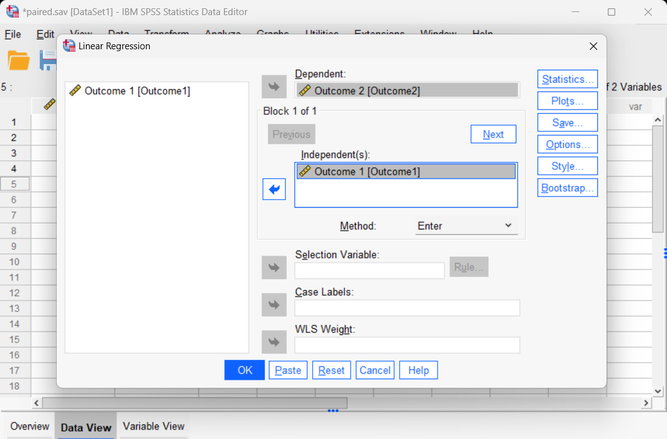Viewport: 667px width, 439px height.
Task: Click the Case Labels input field
Action: tap(407, 308)
